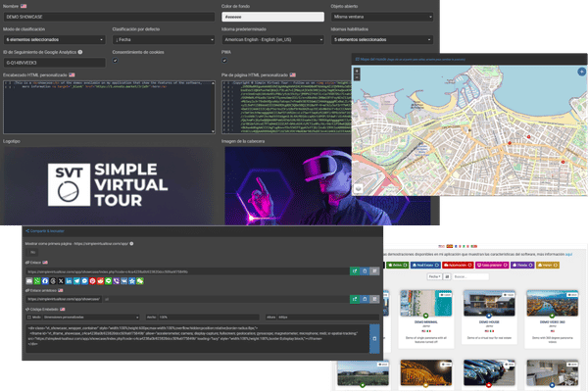
Task: Share by email icon under Enlace
Action: (x=28, y=281)
